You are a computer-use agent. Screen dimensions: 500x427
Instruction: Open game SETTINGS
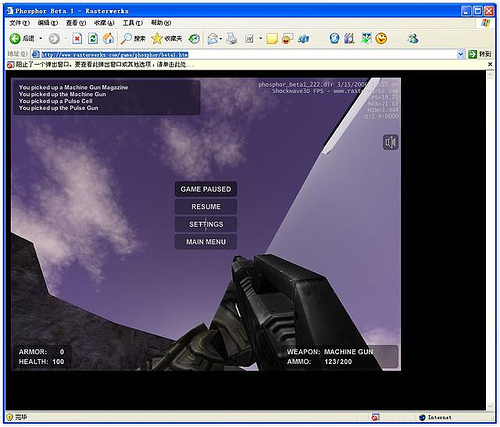206,224
